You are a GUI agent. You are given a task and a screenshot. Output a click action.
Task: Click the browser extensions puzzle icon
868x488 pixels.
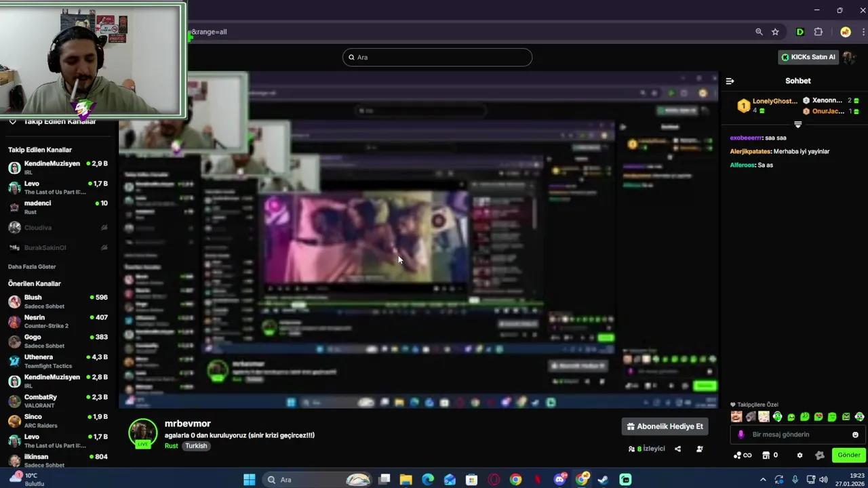[818, 32]
